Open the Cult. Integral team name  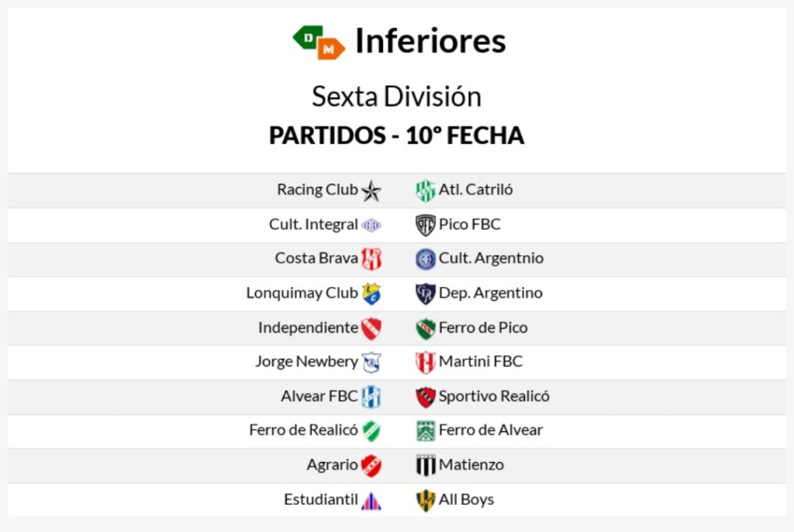[313, 224]
